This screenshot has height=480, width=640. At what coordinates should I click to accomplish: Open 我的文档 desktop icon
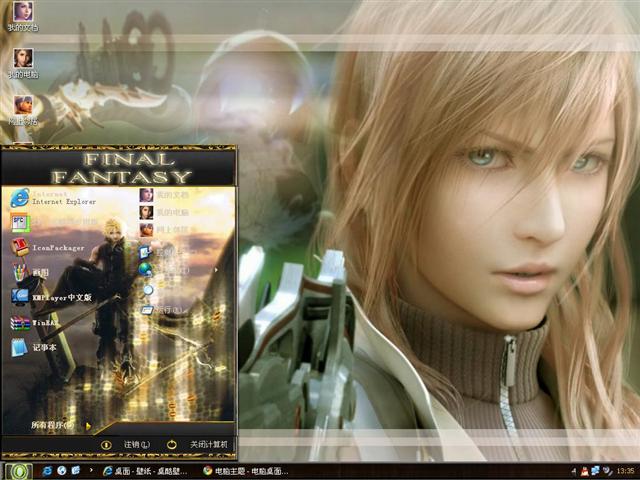click(x=23, y=17)
